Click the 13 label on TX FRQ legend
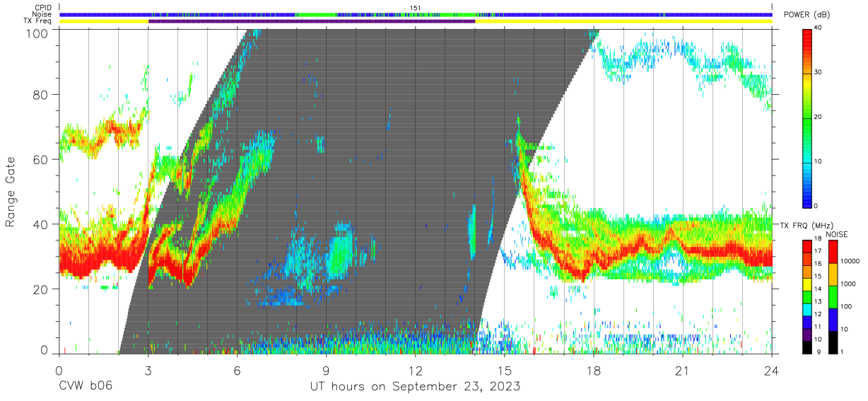This screenshot has width=868, height=401. [x=818, y=301]
